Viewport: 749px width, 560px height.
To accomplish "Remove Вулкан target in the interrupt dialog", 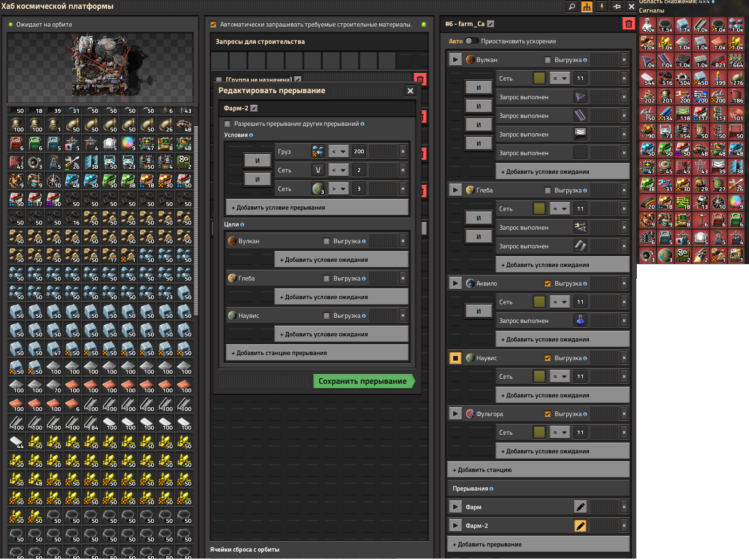I will (x=403, y=241).
